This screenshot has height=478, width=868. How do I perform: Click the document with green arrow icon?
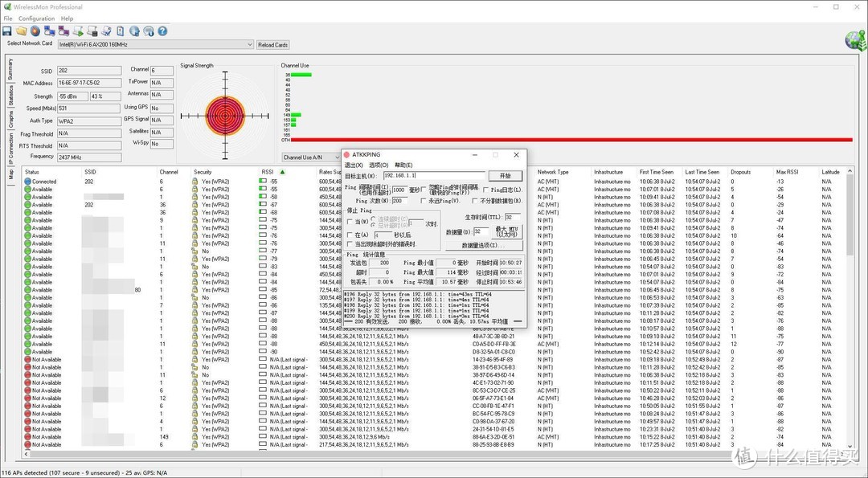(x=78, y=31)
